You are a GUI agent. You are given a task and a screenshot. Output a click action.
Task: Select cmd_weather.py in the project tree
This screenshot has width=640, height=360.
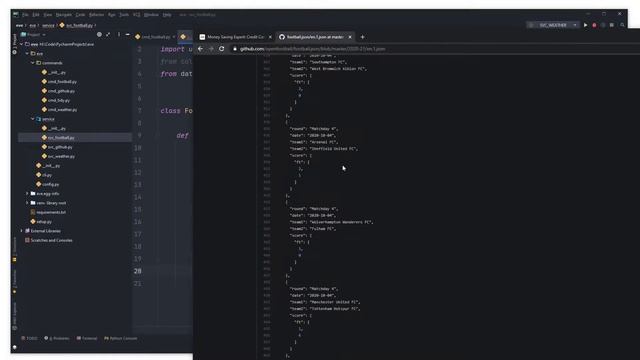[x=59, y=110]
